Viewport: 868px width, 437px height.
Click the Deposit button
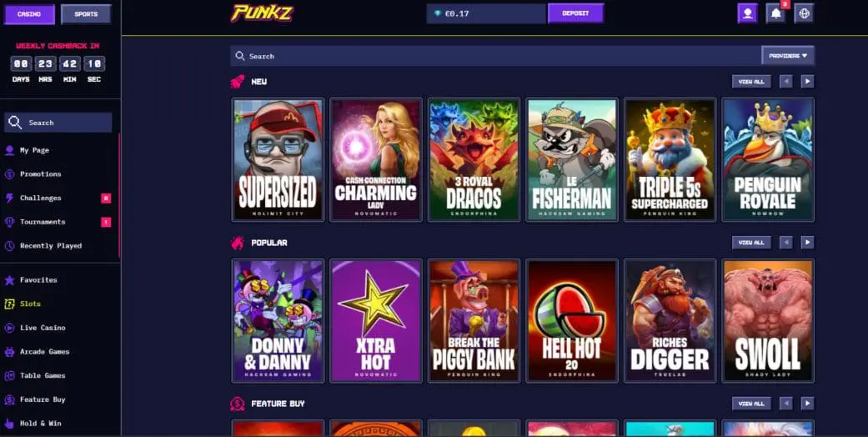coord(575,13)
